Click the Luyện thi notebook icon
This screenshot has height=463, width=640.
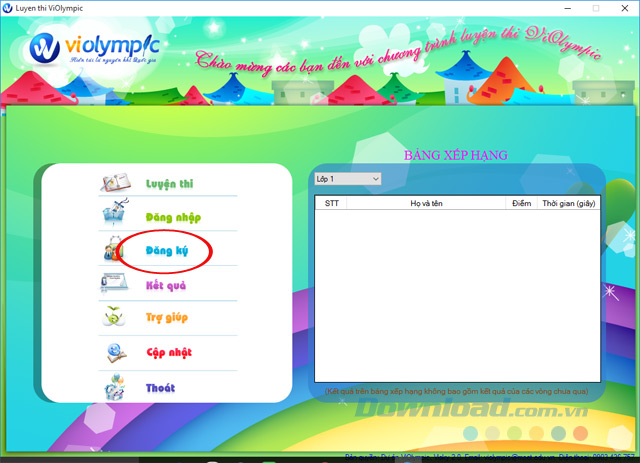coord(116,183)
